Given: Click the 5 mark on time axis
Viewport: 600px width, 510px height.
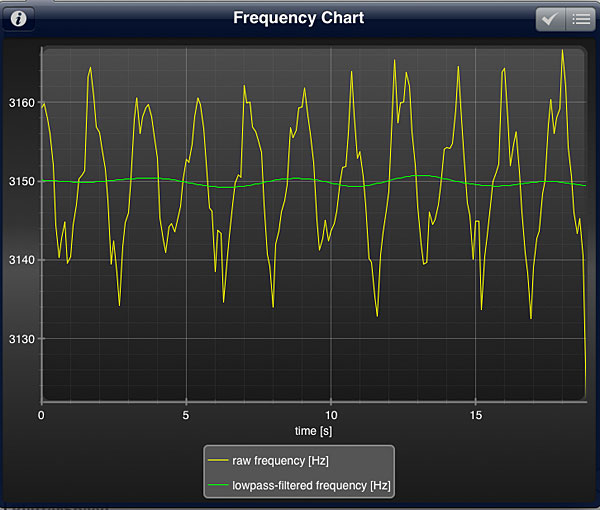Looking at the screenshot, I should tap(186, 414).
